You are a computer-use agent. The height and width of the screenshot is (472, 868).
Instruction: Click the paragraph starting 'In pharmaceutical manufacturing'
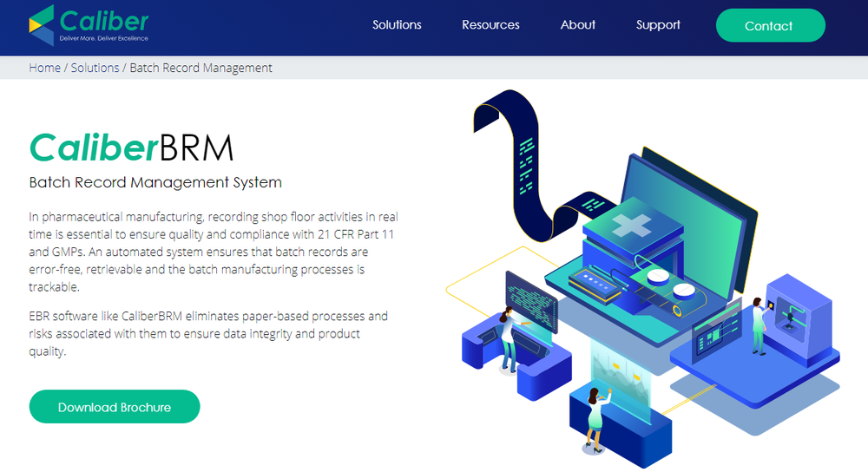coord(214,252)
